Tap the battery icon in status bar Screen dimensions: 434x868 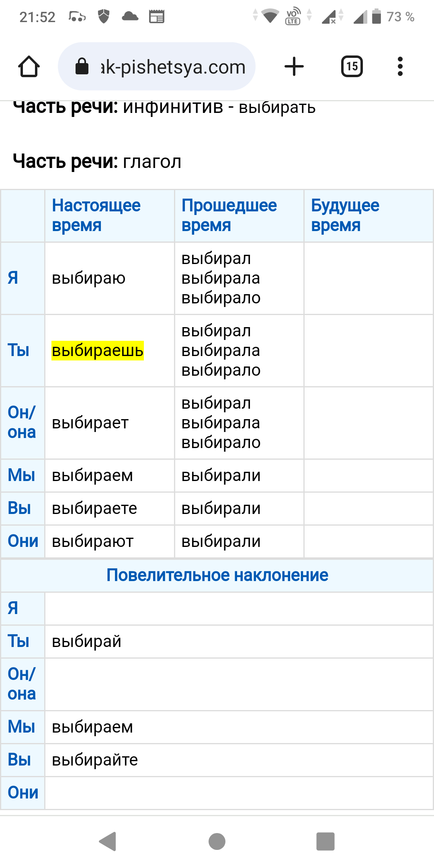pyautogui.click(x=377, y=16)
